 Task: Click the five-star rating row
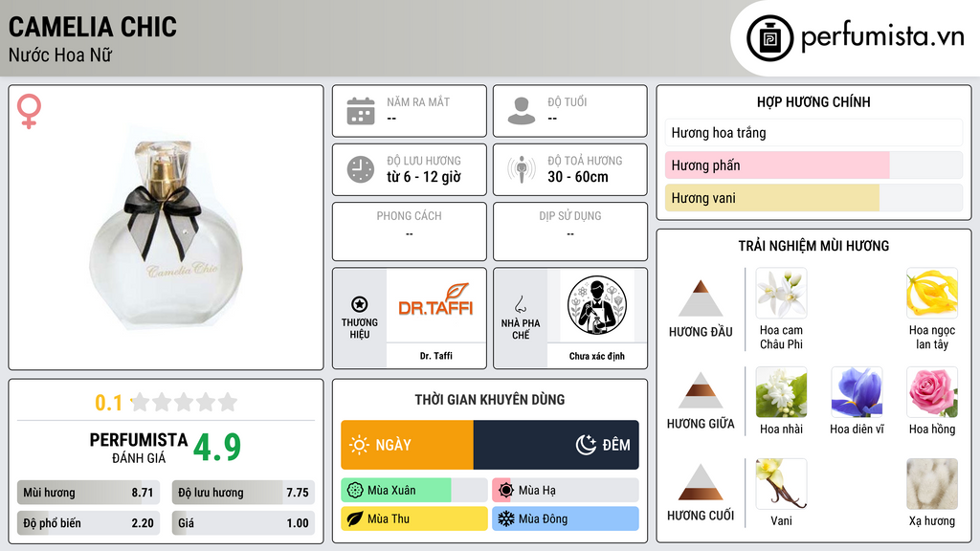(185, 402)
